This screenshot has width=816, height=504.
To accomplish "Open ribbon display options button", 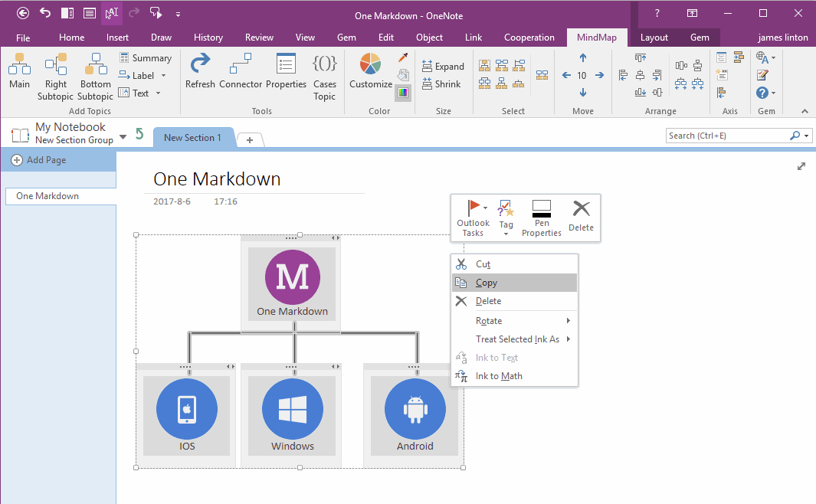I will [692, 14].
